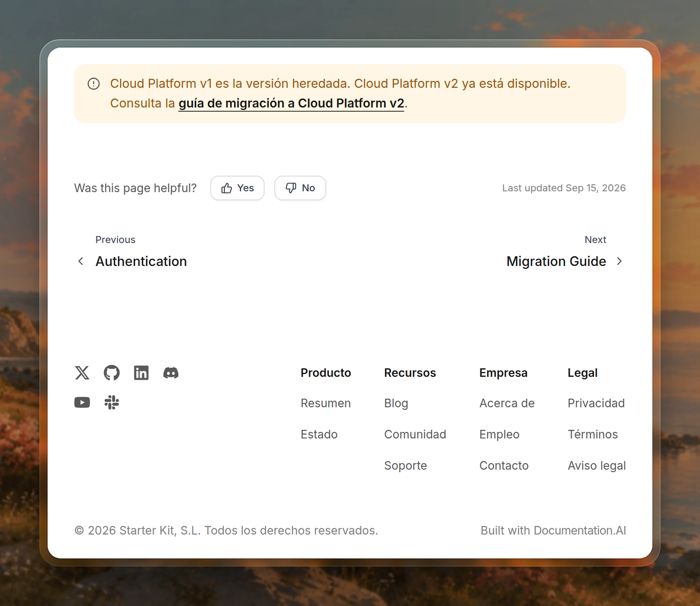Open guía de migración a Cloud Platform v2
Image resolution: width=700 pixels, height=606 pixels.
291,103
